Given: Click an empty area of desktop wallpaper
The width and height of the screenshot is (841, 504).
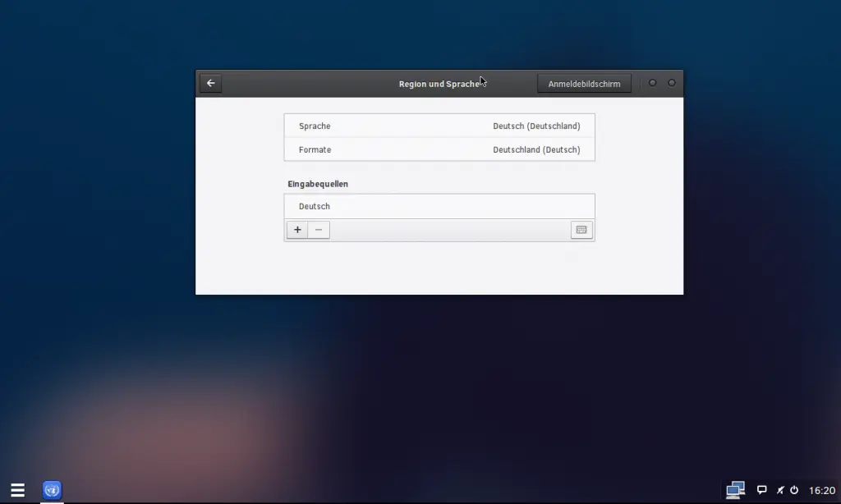Looking at the screenshot, I should 123,246.
